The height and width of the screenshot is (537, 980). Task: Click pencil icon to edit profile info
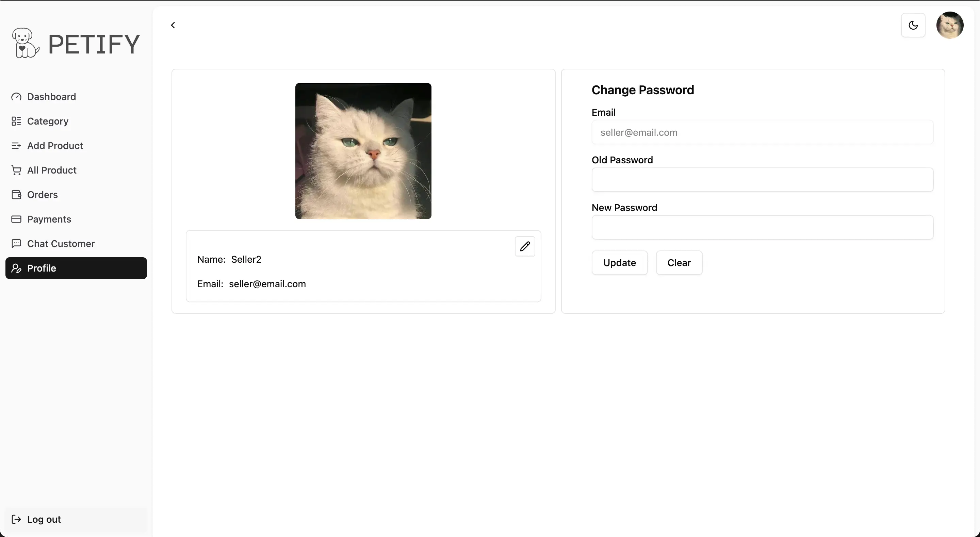[525, 246]
